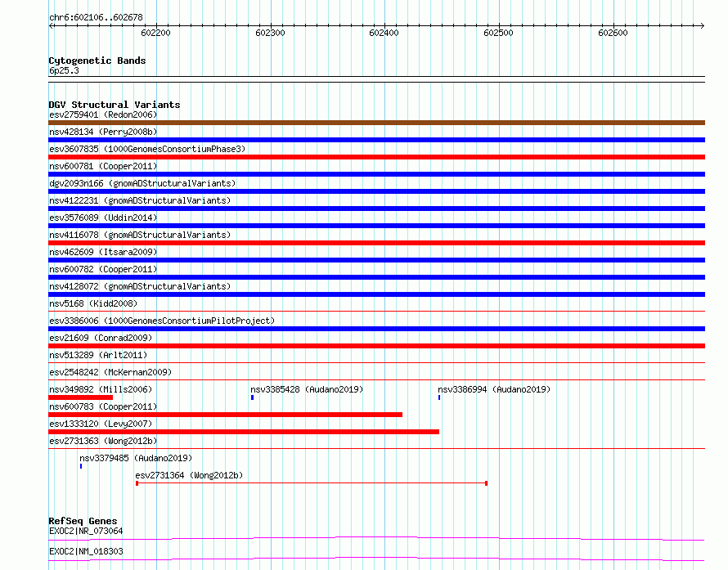Select nsv600782 (Cooper2011) variant label
Viewport: 728px width, 570px height.
click(103, 269)
